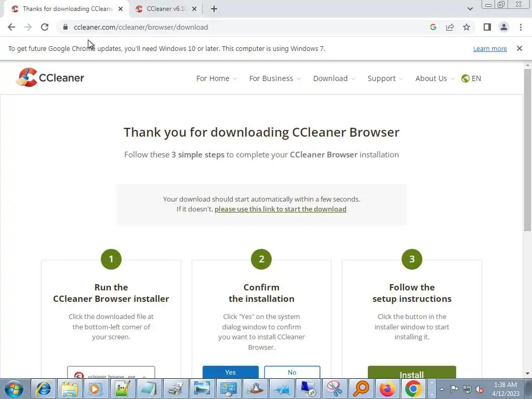This screenshot has width=532, height=399.
Task: Click the Google icon in address bar
Action: [433, 27]
